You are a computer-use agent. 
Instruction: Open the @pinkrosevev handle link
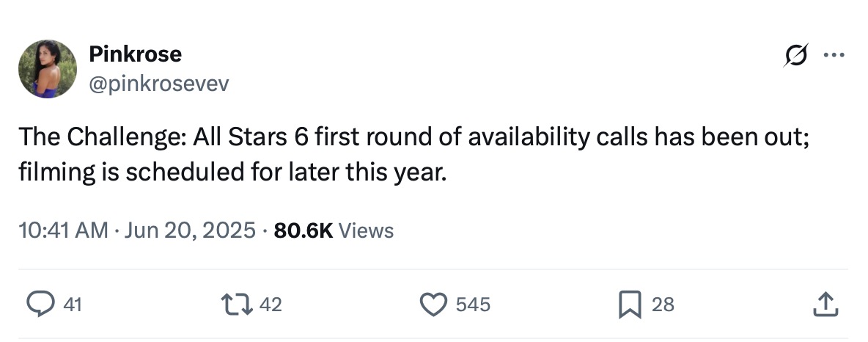158,84
